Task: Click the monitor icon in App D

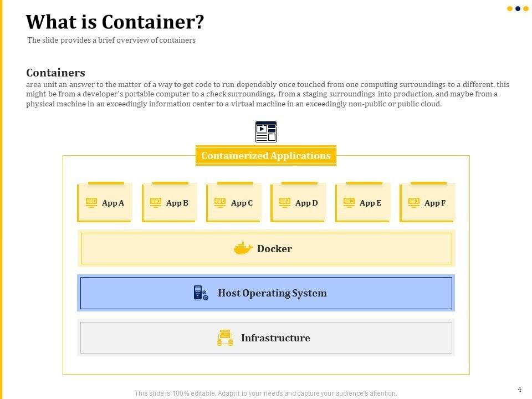Action: (285, 203)
